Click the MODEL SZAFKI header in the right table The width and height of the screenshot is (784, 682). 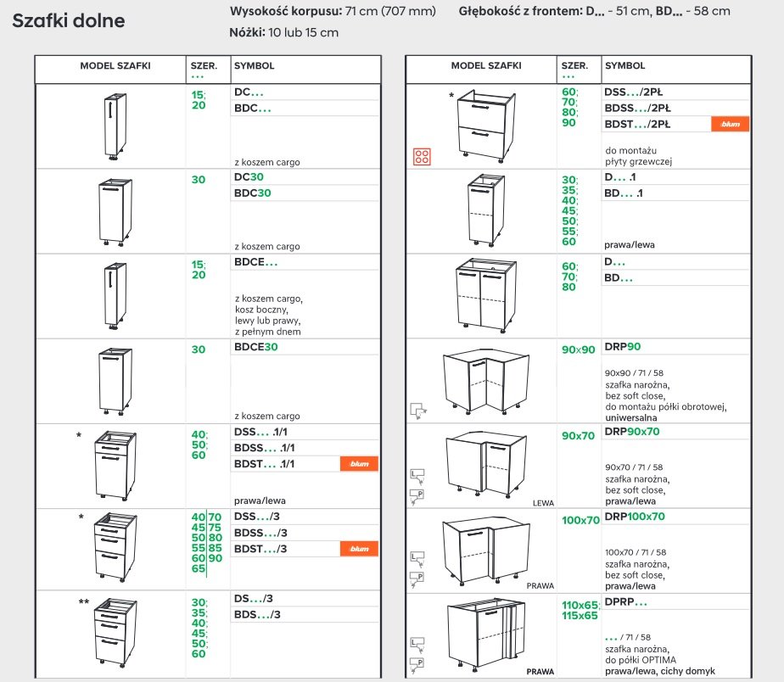[485, 65]
